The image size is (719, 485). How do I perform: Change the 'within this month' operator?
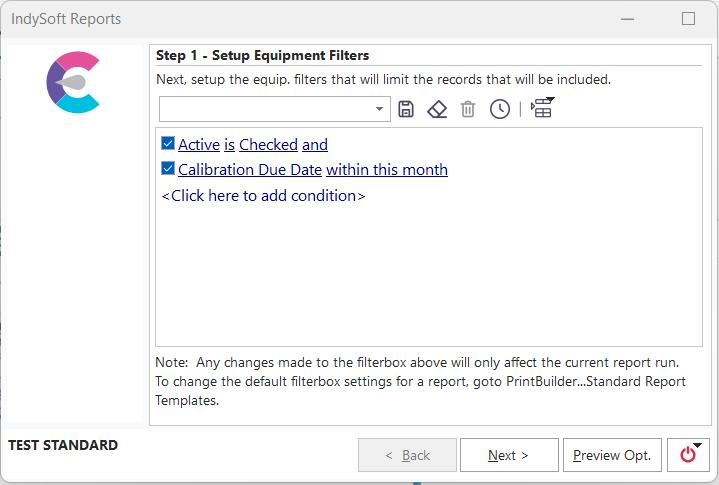(x=387, y=170)
